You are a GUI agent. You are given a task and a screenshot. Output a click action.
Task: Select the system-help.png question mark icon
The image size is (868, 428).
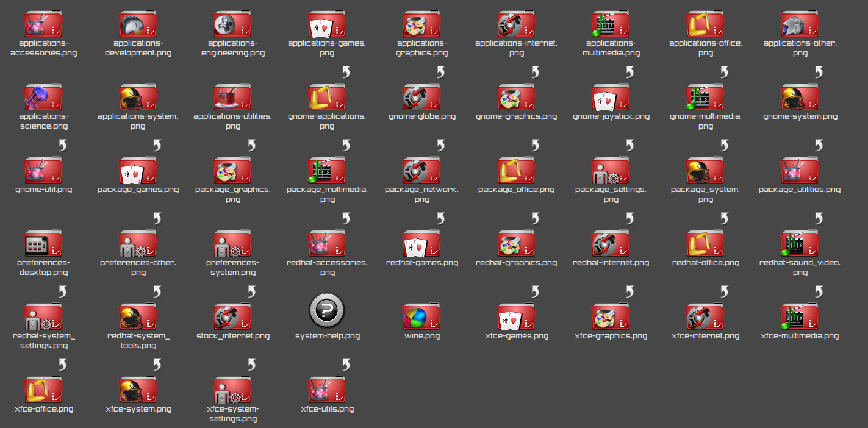click(x=327, y=311)
